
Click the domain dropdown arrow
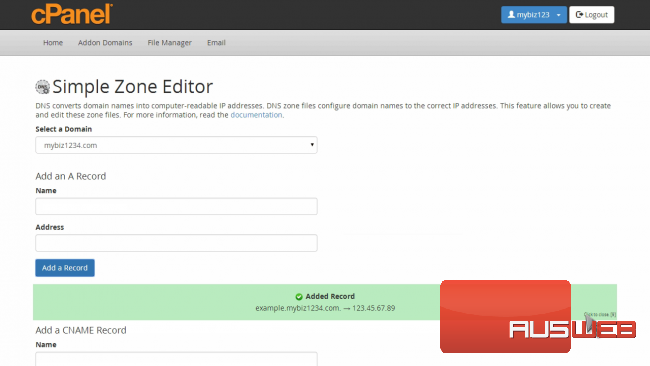312,145
